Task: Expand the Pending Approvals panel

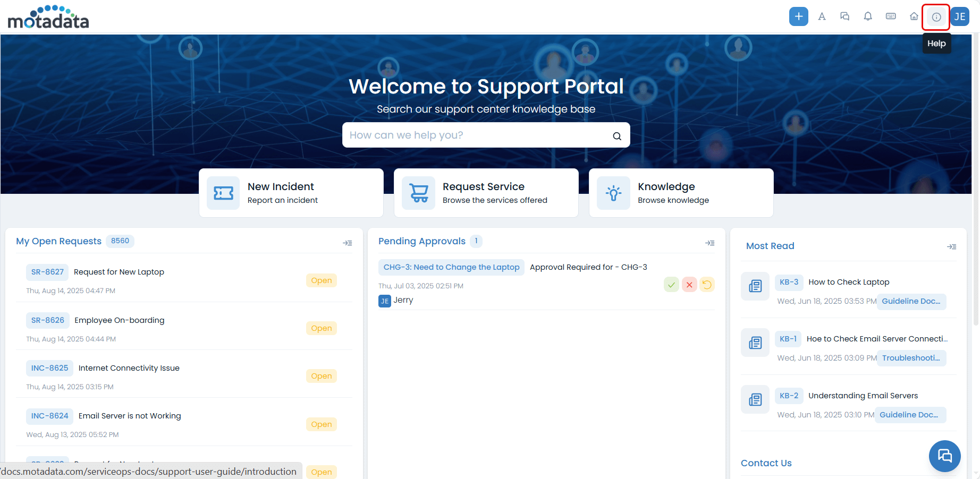Action: pyautogui.click(x=709, y=243)
